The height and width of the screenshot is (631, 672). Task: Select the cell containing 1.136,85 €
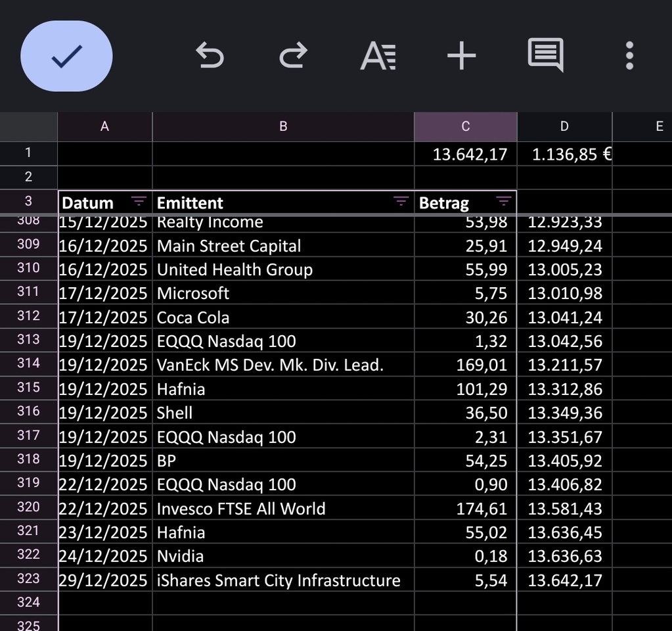tap(564, 154)
